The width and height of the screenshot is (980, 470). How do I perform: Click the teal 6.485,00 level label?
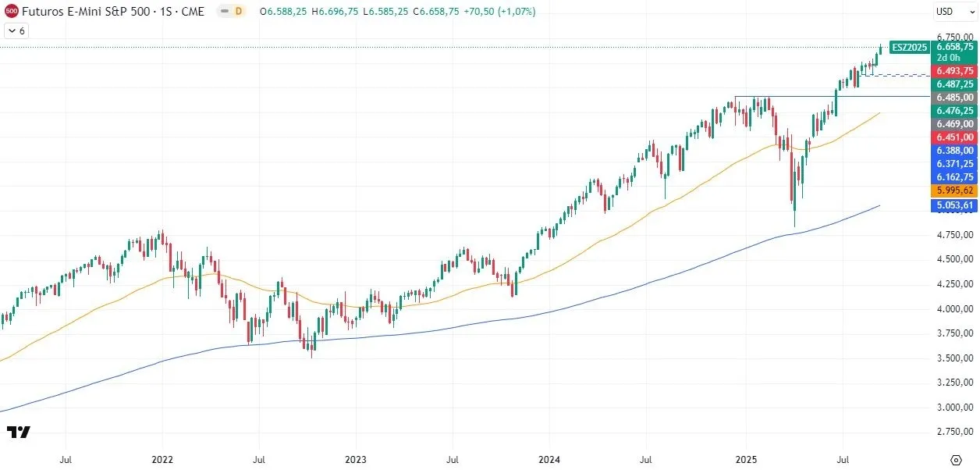(953, 98)
